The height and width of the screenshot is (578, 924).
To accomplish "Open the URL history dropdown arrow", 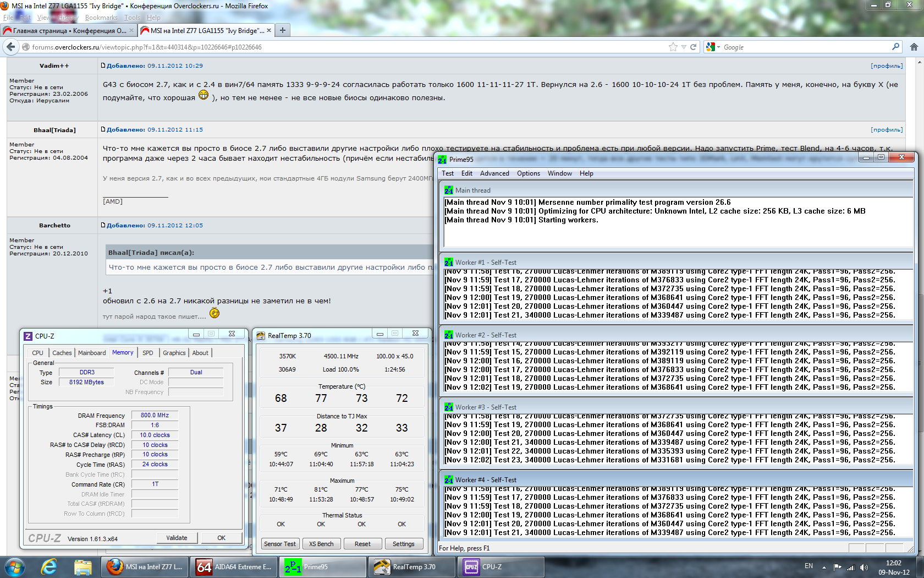I will (x=684, y=47).
